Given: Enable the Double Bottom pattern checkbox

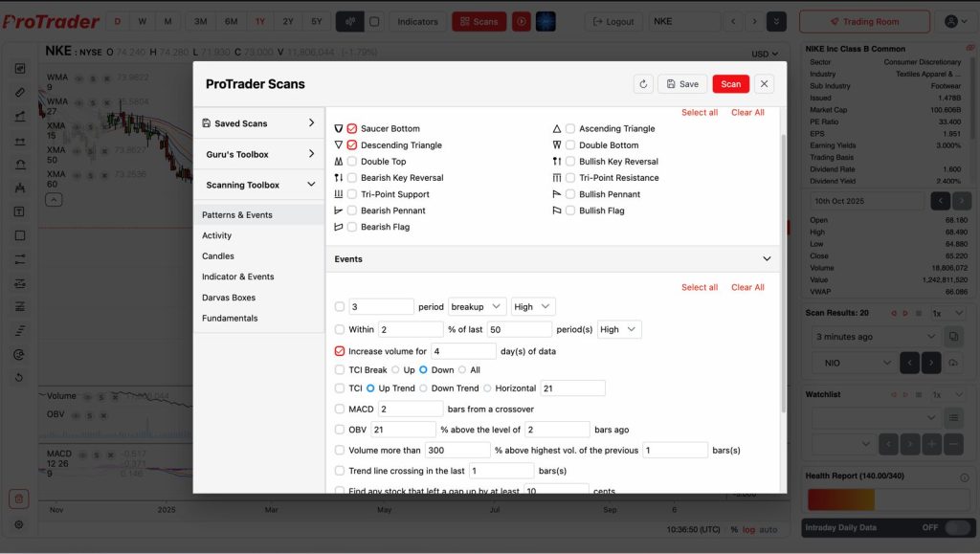Looking at the screenshot, I should click(570, 144).
